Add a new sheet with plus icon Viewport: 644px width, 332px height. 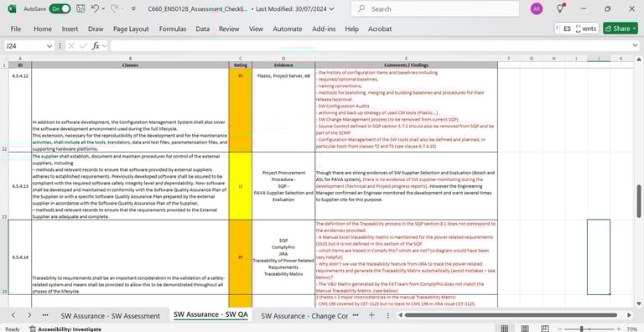tap(371, 315)
